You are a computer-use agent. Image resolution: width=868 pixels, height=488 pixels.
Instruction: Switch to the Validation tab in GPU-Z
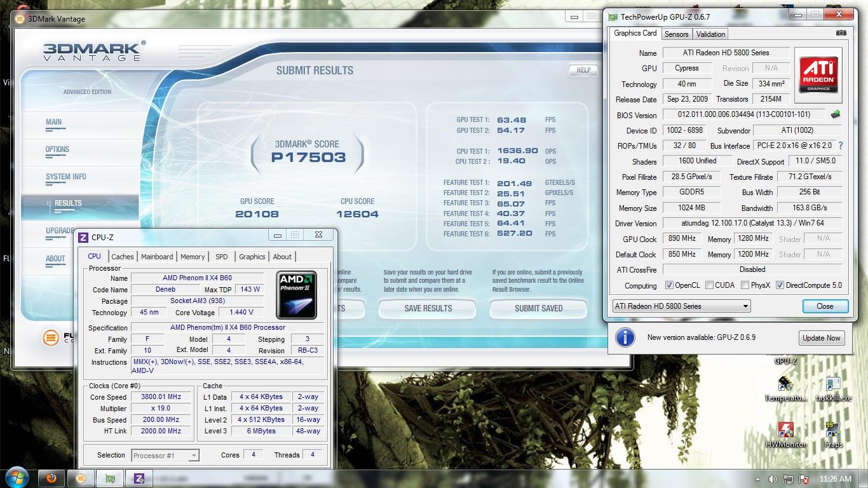click(710, 34)
